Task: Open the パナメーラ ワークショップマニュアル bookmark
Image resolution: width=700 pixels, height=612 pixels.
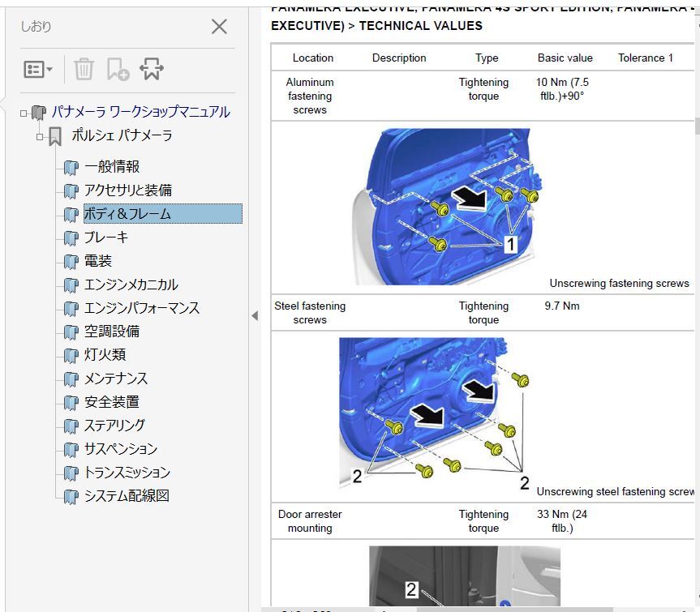Action: [x=140, y=112]
